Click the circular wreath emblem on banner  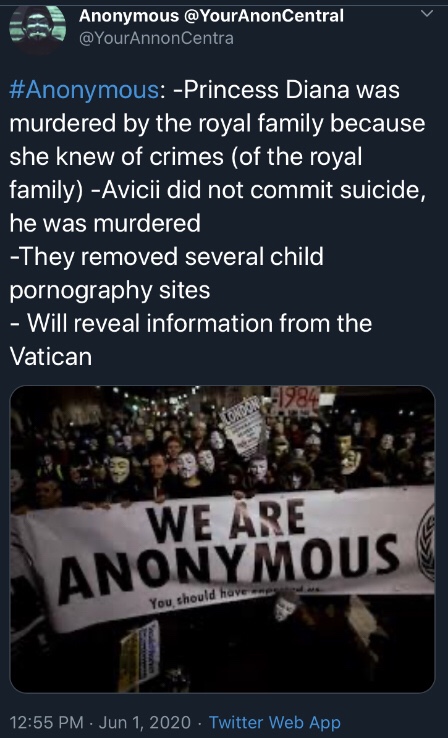[x=426, y=542]
